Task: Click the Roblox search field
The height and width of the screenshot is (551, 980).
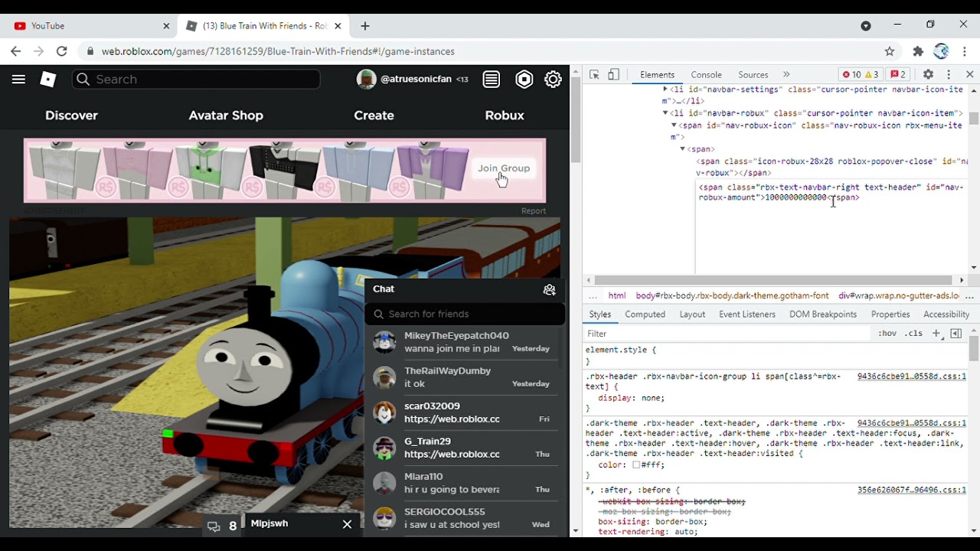Action: point(196,80)
